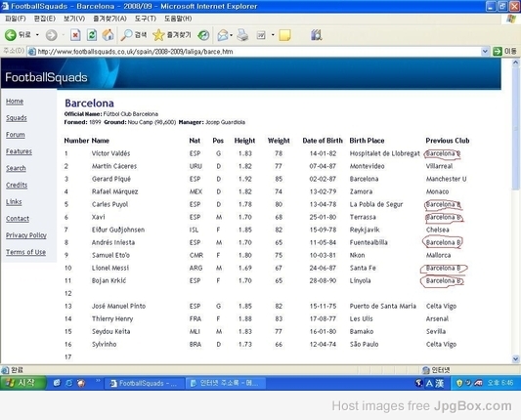Click the Contact sidebar link
This screenshot has width=521, height=420.
(18, 219)
